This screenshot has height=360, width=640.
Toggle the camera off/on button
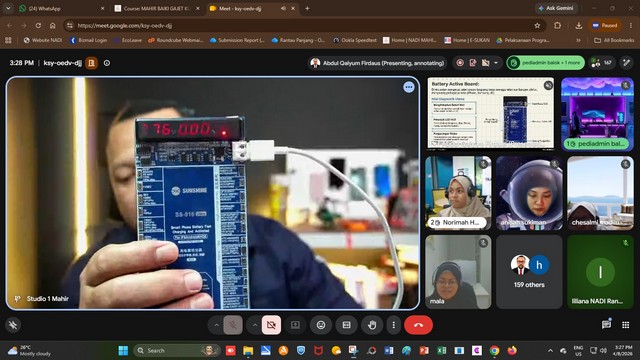pos(271,325)
